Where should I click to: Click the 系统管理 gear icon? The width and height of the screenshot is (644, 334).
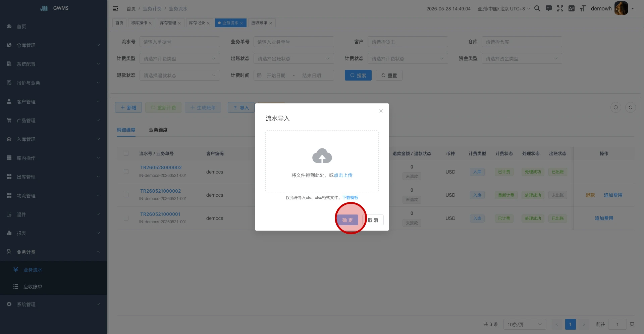pos(9,304)
